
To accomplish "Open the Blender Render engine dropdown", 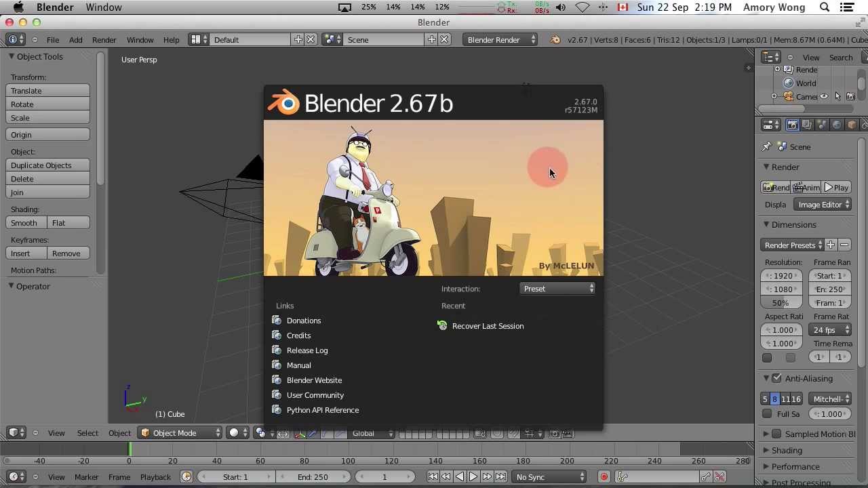I will 500,39.
